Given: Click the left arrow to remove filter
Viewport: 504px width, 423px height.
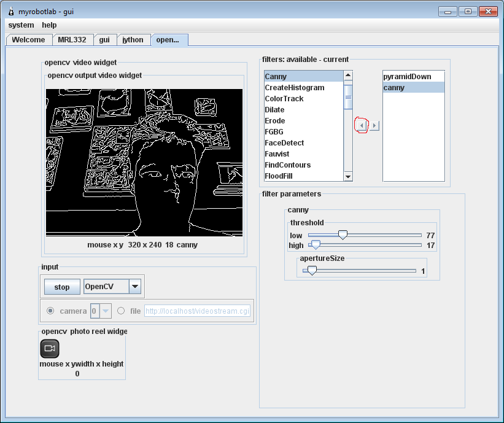Looking at the screenshot, I should coord(362,125).
